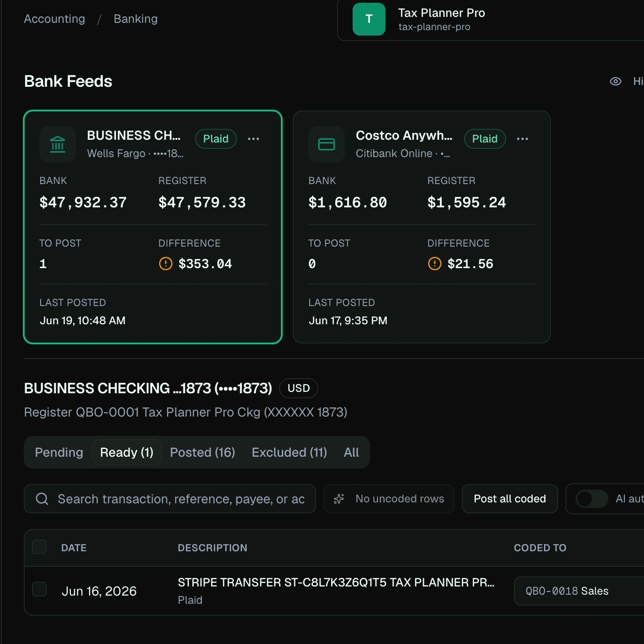Click the USD currency badge
The height and width of the screenshot is (644, 644).
(x=299, y=388)
